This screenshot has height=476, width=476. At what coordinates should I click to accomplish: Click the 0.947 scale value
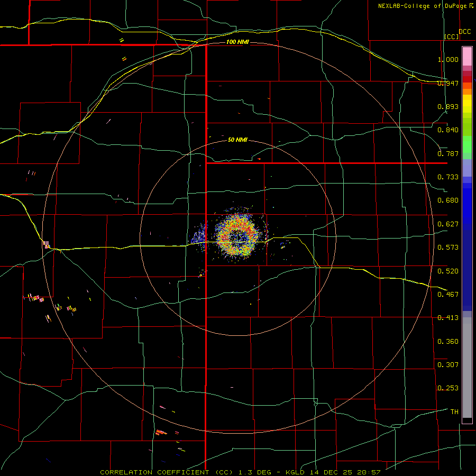tap(448, 83)
